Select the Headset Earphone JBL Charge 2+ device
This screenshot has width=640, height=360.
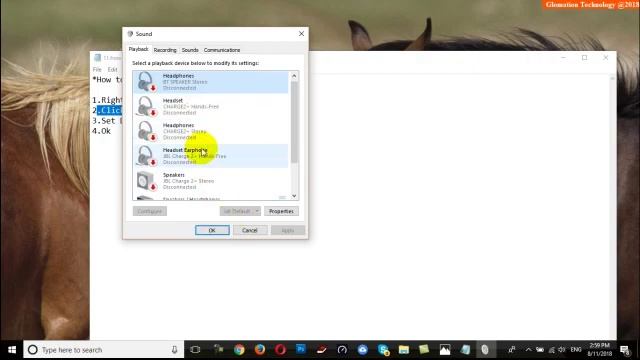[x=211, y=156]
